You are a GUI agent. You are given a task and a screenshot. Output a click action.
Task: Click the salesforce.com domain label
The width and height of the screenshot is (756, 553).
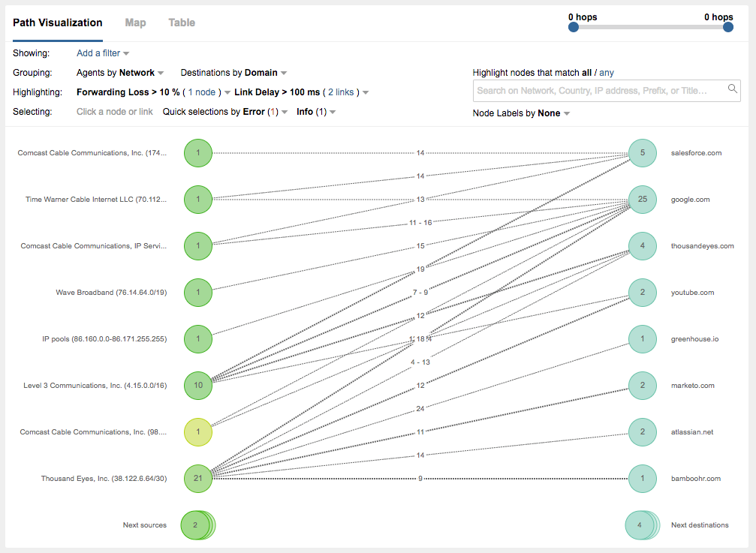(x=696, y=153)
